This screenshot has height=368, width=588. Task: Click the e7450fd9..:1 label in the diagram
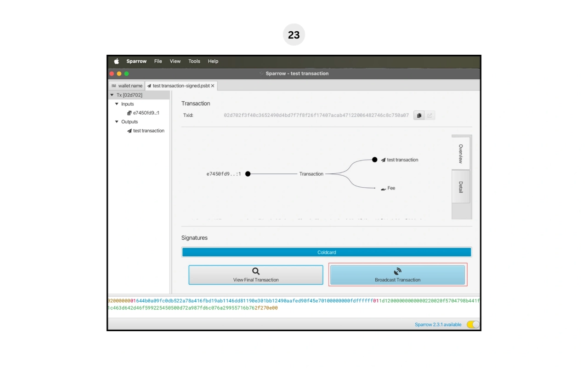coord(224,174)
